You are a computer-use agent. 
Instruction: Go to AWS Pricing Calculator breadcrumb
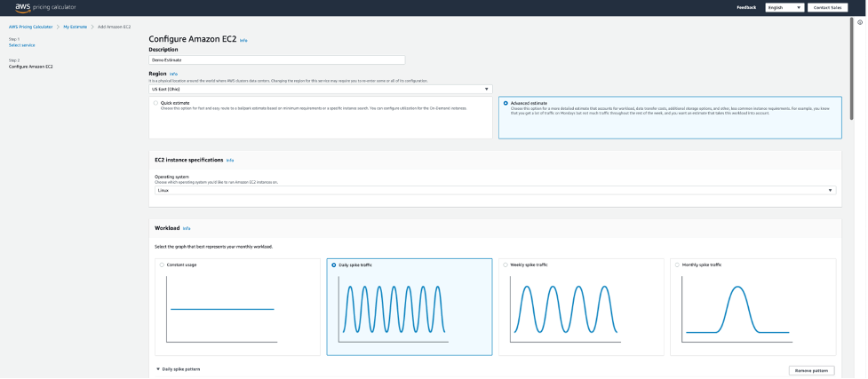click(x=30, y=27)
